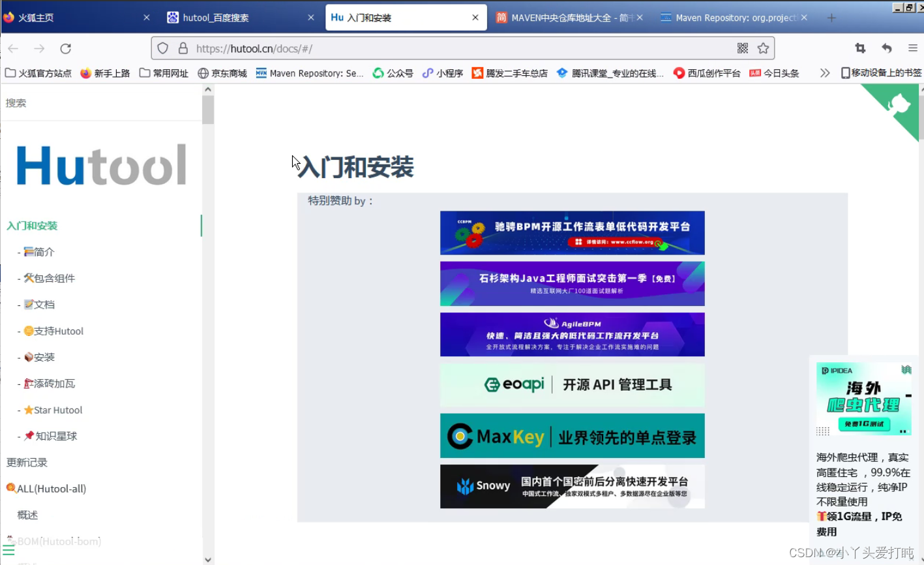924x565 pixels.
Task: Open the 京东商城 bookmark
Action: point(222,73)
